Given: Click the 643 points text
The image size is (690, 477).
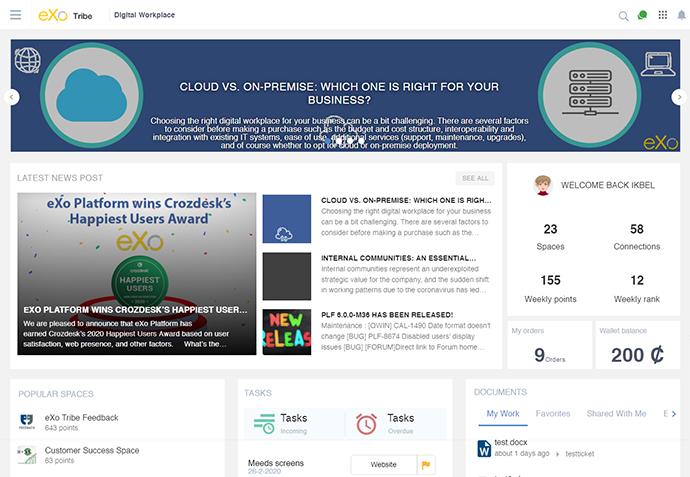Looking at the screenshot, I should click(x=61, y=428).
